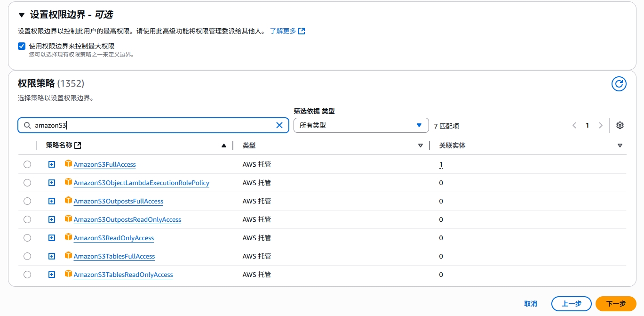Screen dimensions: 644x316
Task: Go to next page arrow
Action: 601,125
